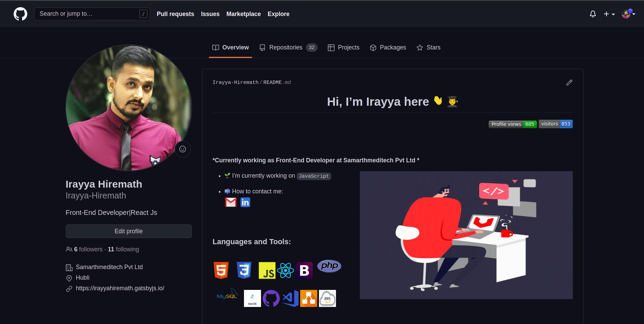Focus the Search or jump to field
644x324 pixels.
[x=92, y=14]
